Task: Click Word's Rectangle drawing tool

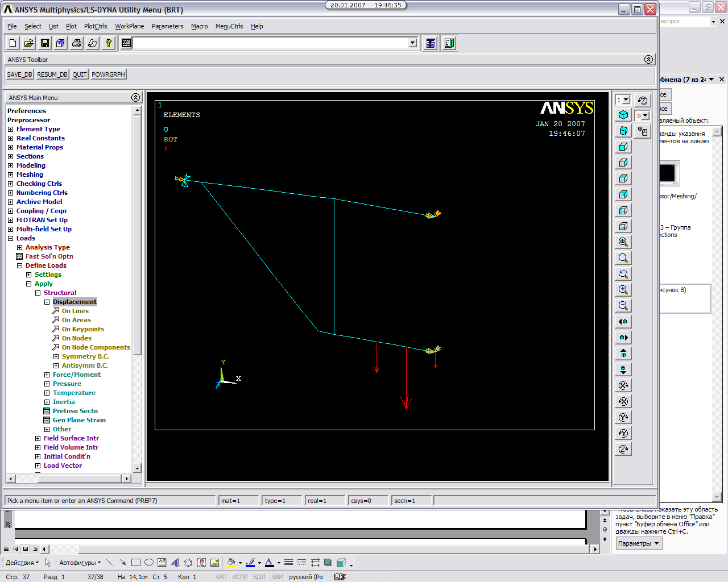Action: [x=136, y=563]
